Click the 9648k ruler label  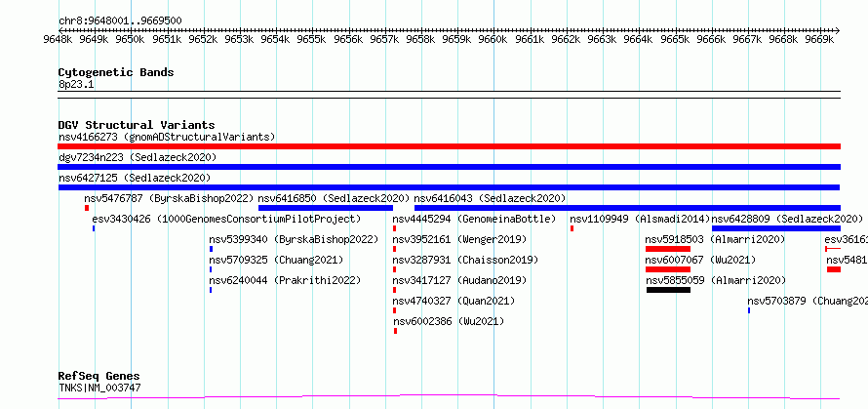57,39
